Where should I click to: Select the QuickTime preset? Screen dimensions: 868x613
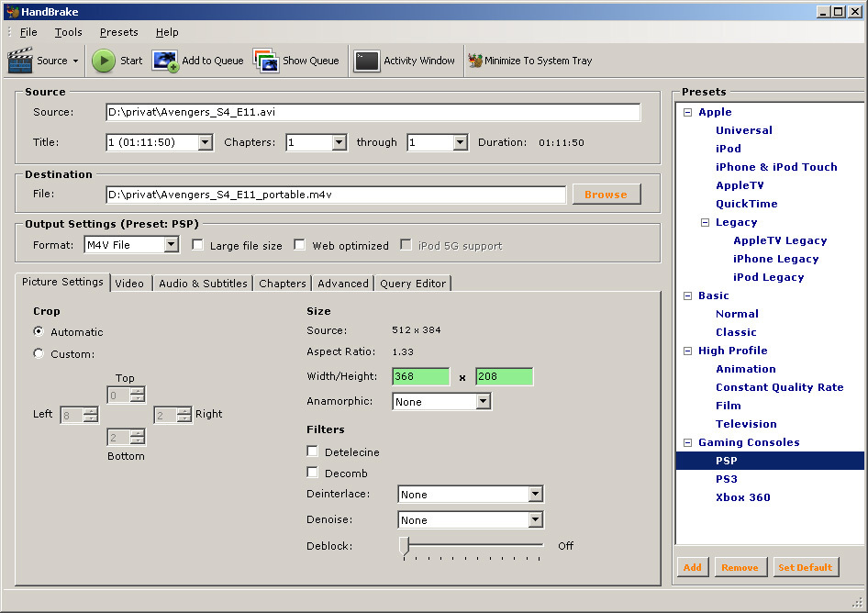point(746,204)
